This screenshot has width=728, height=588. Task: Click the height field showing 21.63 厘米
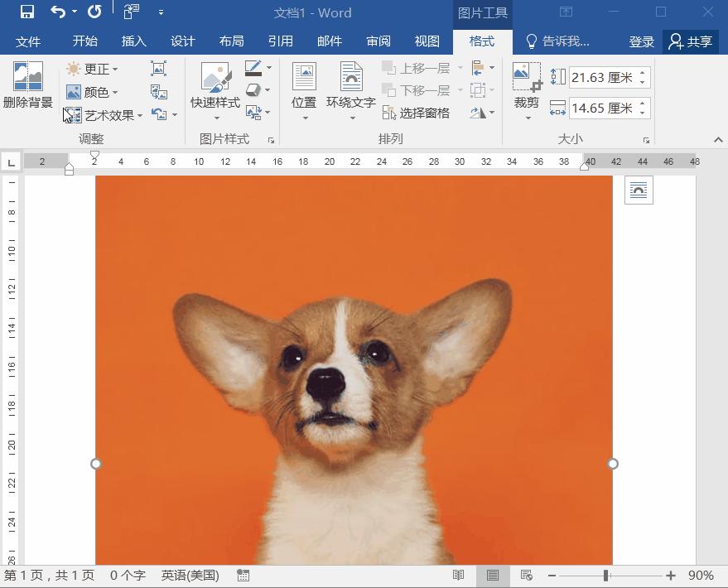tap(602, 78)
